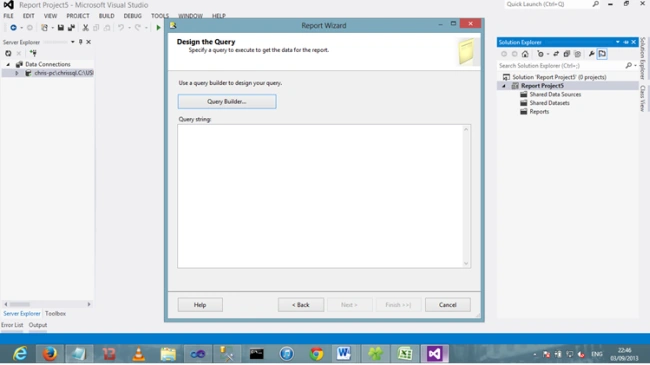Click the Solution Explorer Pending Changes filter icon

[x=540, y=54]
